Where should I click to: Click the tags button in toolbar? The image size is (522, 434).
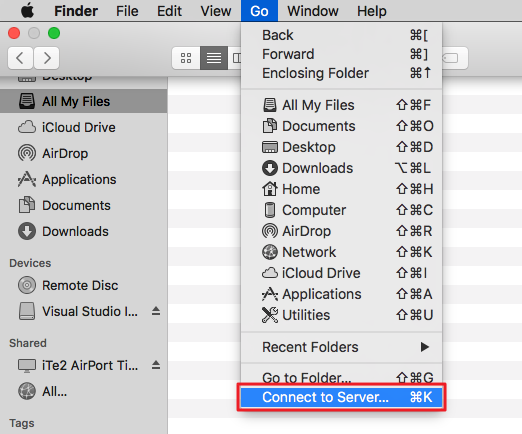click(x=455, y=58)
